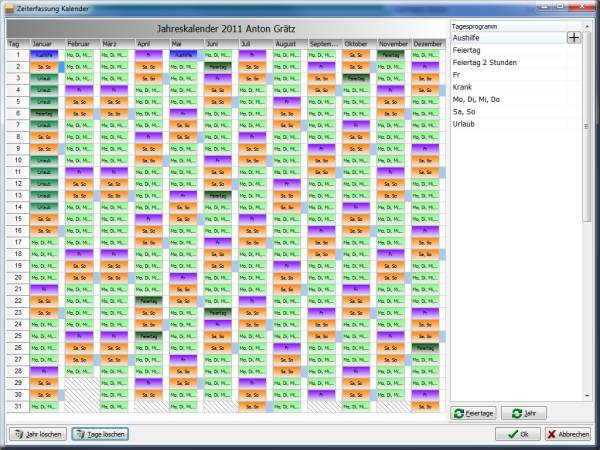The height and width of the screenshot is (450, 600).
Task: Click the Jahr refresh button
Action: (524, 413)
